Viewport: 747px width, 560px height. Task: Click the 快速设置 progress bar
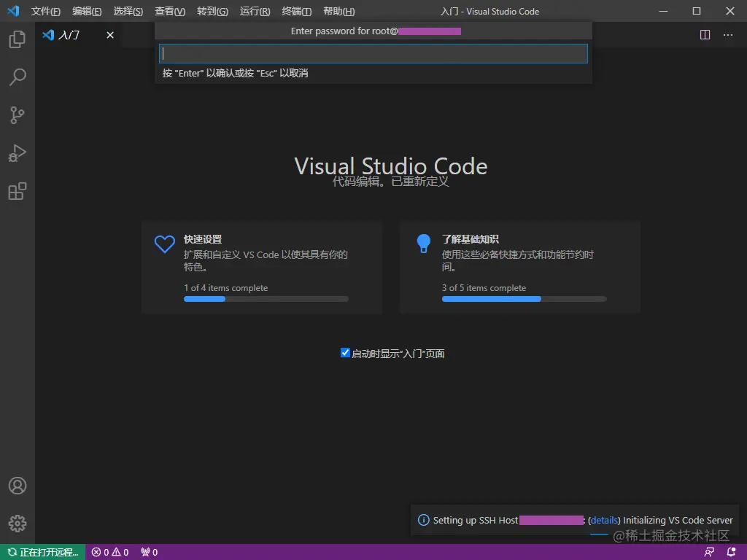click(x=266, y=299)
